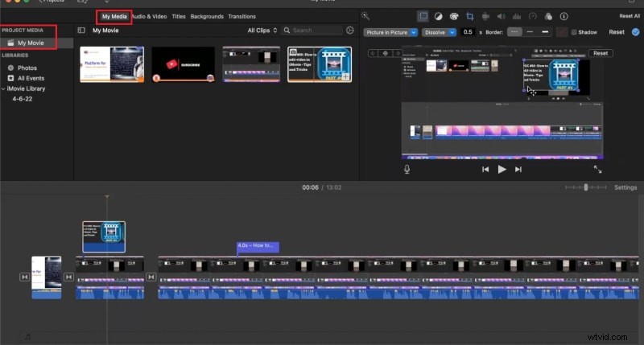Select the no-border style option
This screenshot has width=644, height=345.
pos(514,32)
